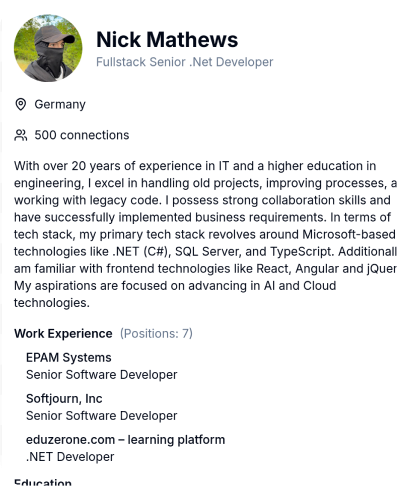The image size is (397, 486).
Task: Click the Work Experience section heading
Action: point(63,334)
